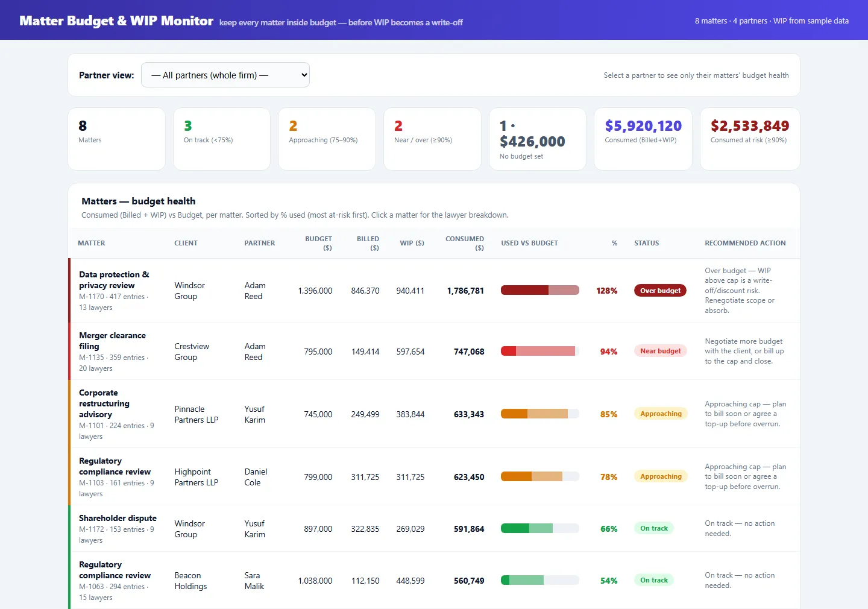The image size is (868, 609).
Task: Click the Over budget status badge
Action: (660, 291)
